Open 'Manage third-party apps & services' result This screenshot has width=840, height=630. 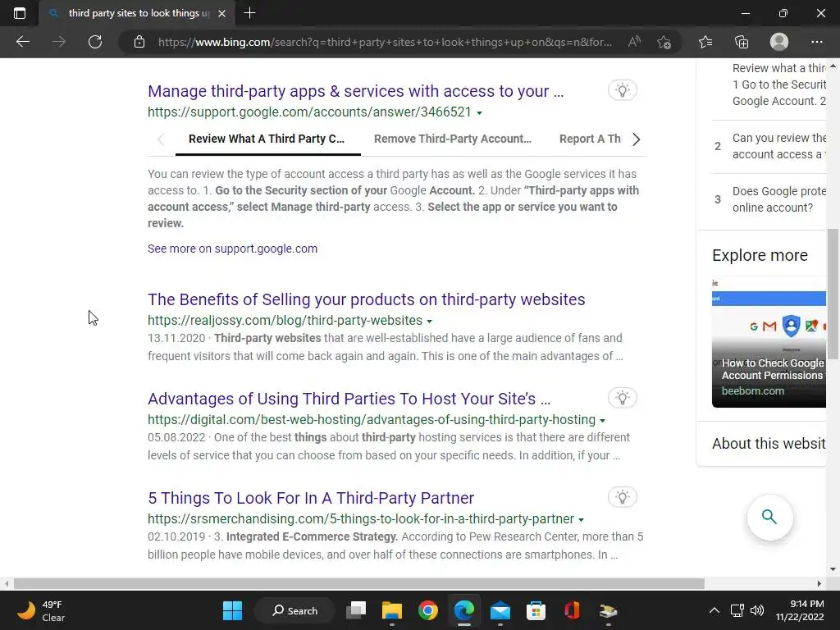tap(356, 91)
